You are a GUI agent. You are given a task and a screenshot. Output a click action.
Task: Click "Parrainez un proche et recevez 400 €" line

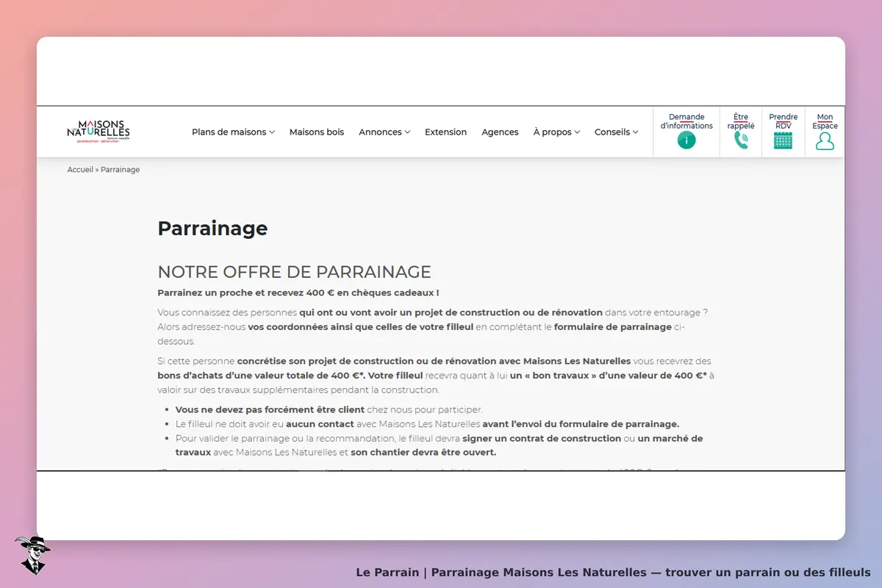298,293
